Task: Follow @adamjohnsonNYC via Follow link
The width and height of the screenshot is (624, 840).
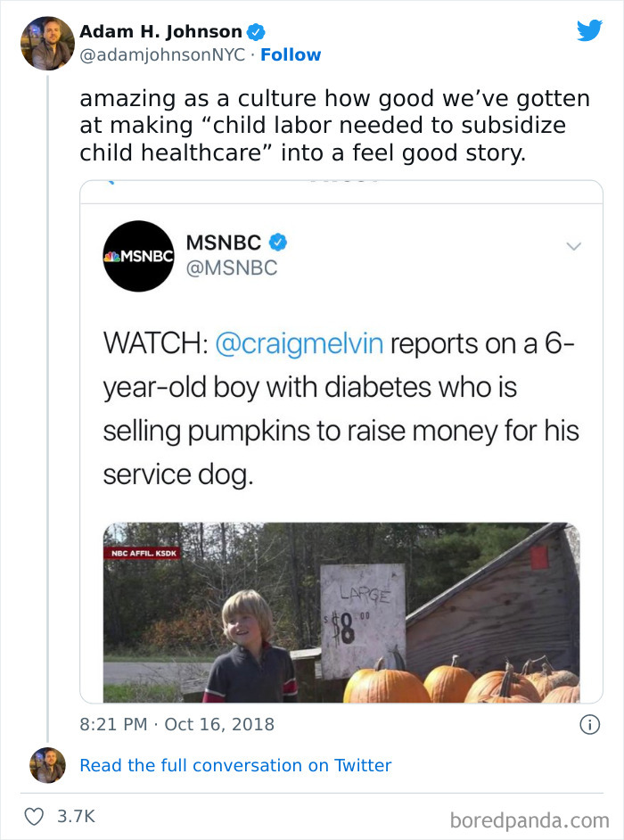Action: 291,55
